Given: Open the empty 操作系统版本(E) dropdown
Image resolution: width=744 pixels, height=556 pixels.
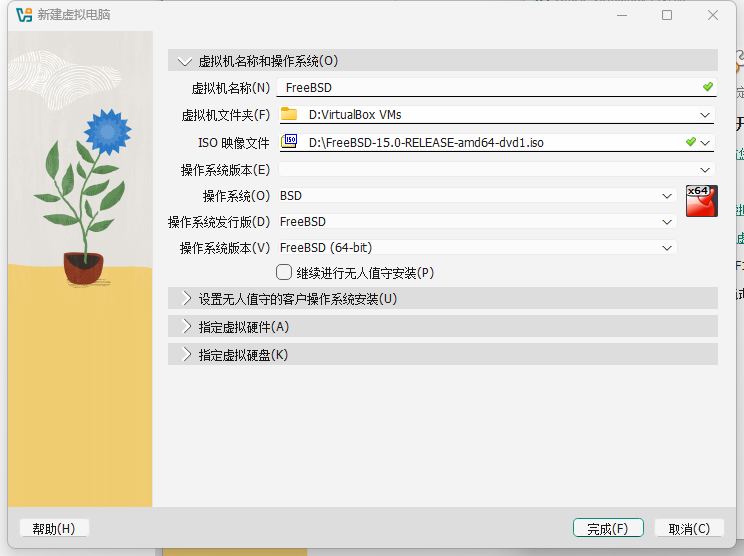Looking at the screenshot, I should 705,170.
